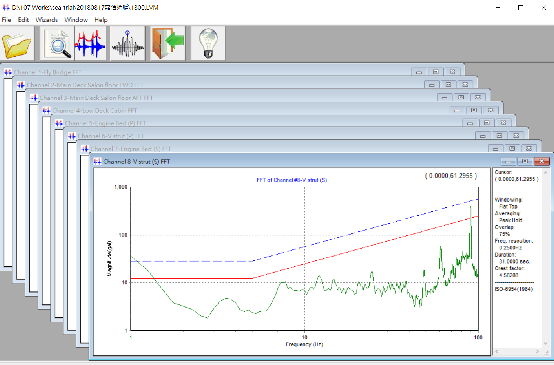Click the Frequency (Hz) axis label
The image size is (554, 365).
pyautogui.click(x=304, y=344)
